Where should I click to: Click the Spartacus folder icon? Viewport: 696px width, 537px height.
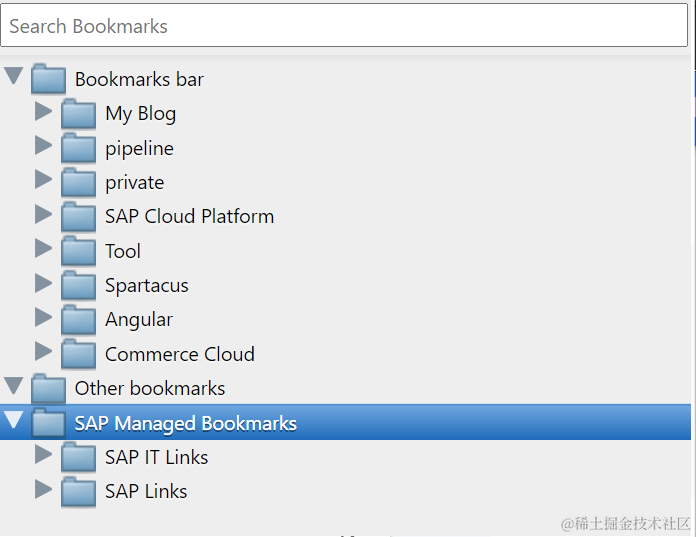click(79, 285)
